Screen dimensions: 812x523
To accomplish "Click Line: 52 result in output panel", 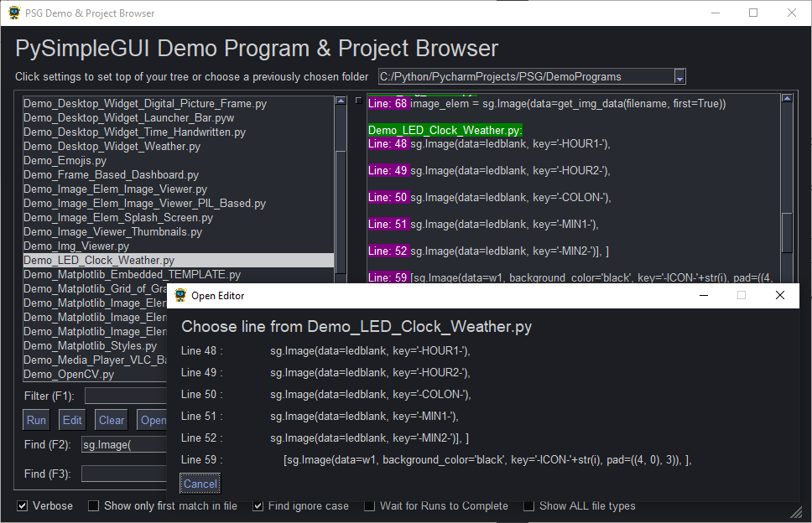I will point(488,251).
